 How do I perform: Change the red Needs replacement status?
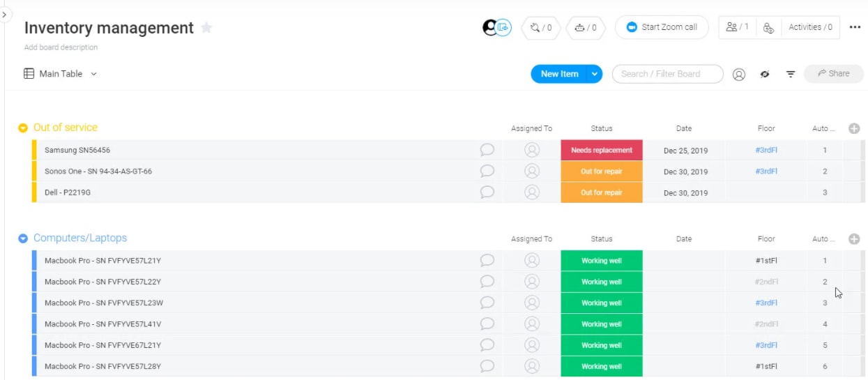[x=602, y=150]
